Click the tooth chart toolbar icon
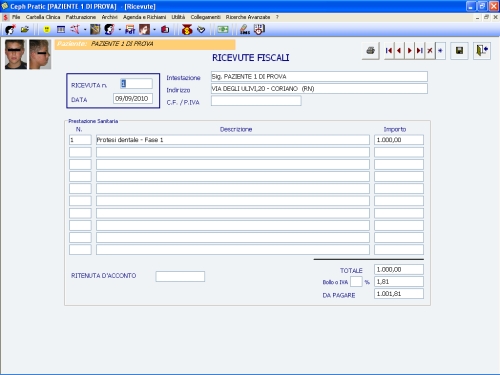Viewport: 500px width, 375px height. coord(259,30)
